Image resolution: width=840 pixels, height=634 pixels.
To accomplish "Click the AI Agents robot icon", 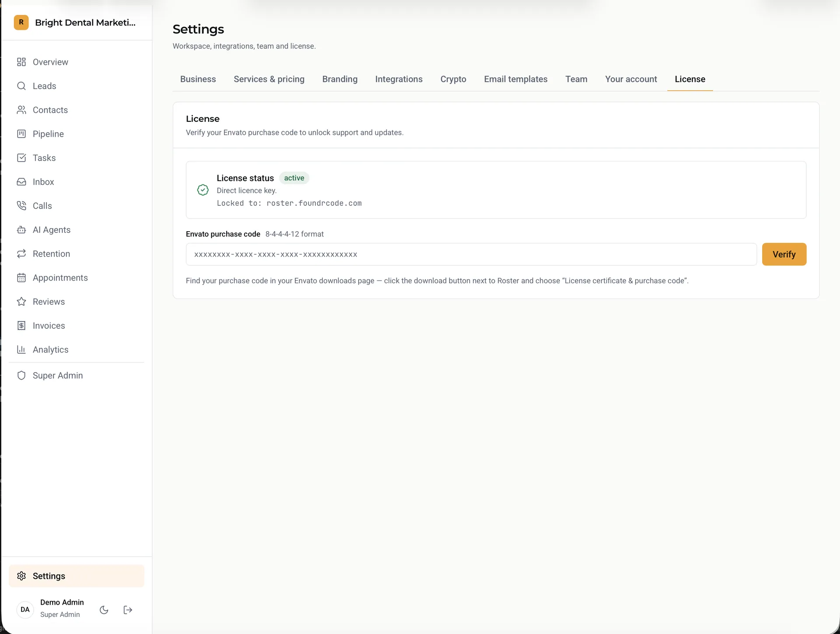I will tap(21, 230).
